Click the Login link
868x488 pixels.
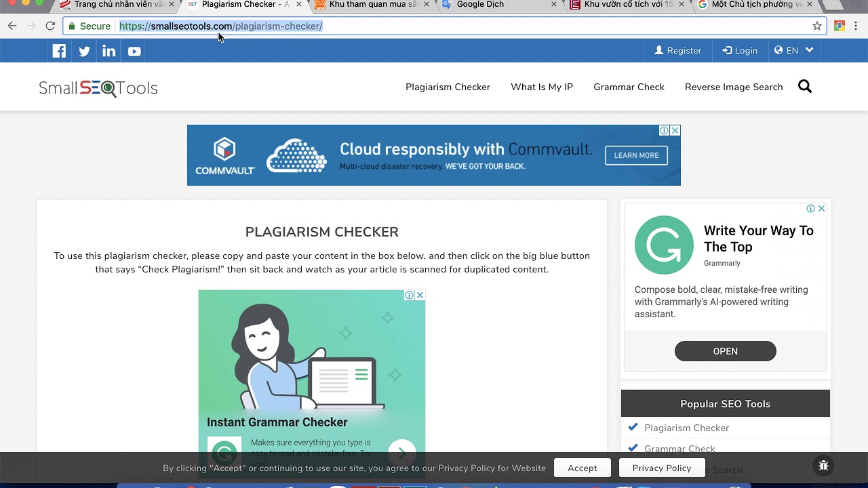coord(740,51)
